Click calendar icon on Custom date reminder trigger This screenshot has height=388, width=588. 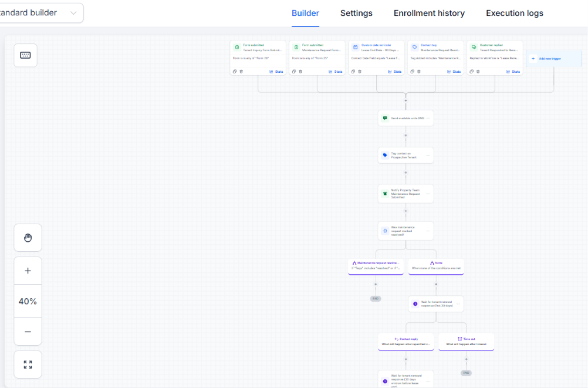click(x=356, y=48)
